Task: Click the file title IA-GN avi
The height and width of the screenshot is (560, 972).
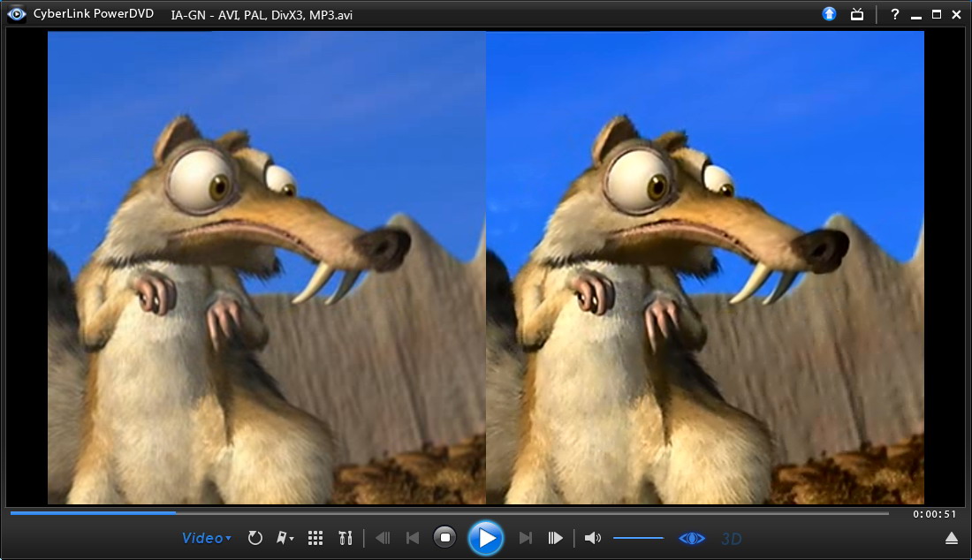Action: click(x=262, y=15)
